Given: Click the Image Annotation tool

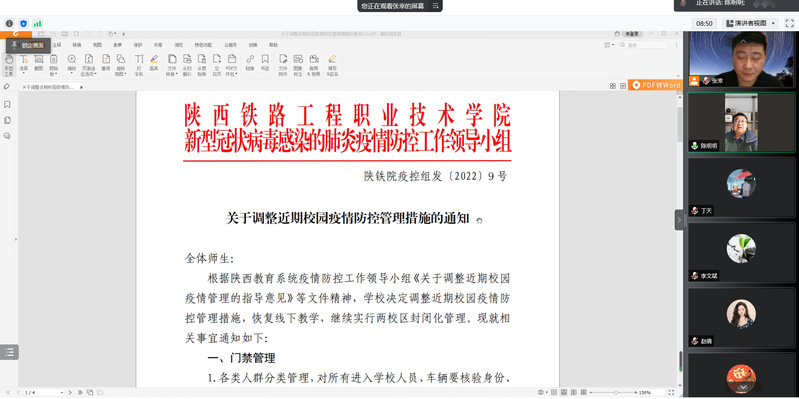Looking at the screenshot, I should click(x=298, y=64).
